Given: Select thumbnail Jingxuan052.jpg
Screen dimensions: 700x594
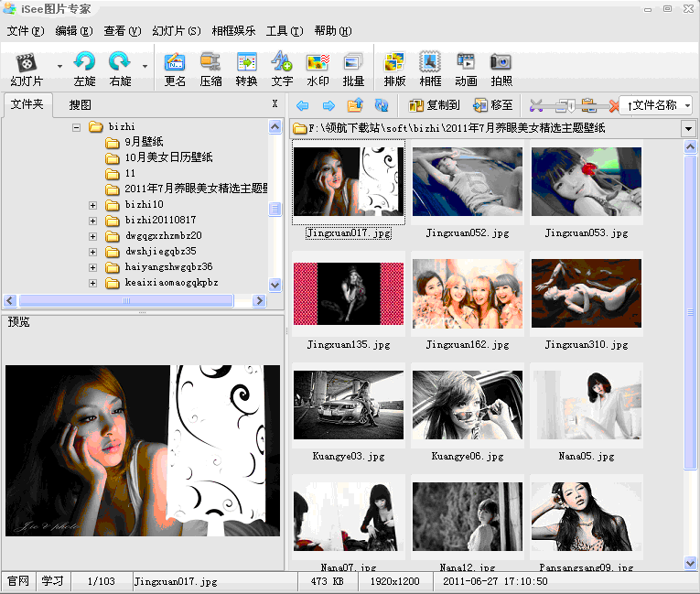Looking at the screenshot, I should click(468, 189).
